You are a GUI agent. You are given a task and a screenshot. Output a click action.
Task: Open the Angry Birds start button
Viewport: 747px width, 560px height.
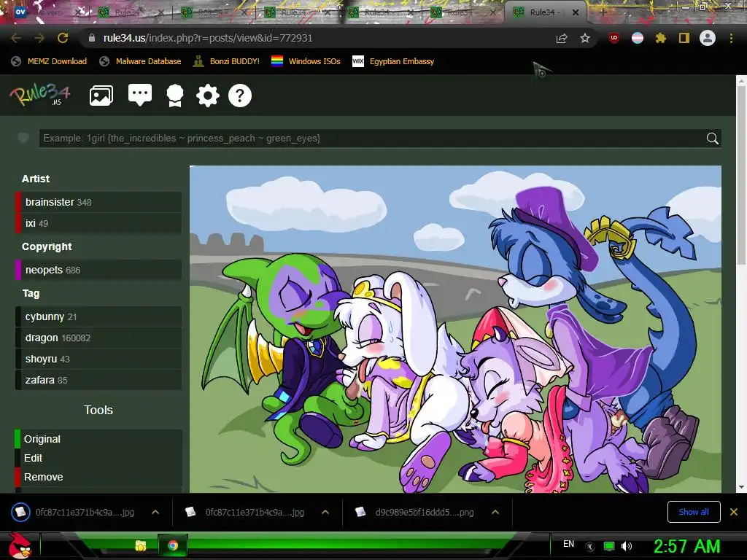click(20, 545)
